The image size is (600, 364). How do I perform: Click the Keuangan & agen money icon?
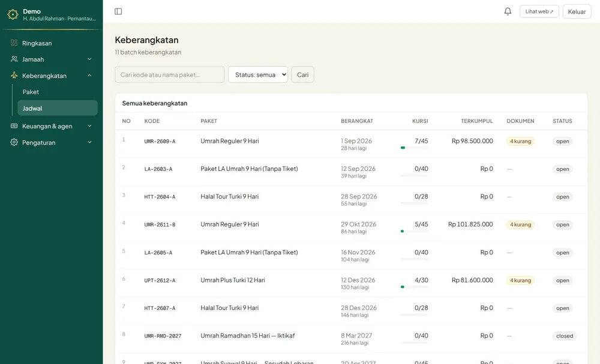tap(14, 126)
